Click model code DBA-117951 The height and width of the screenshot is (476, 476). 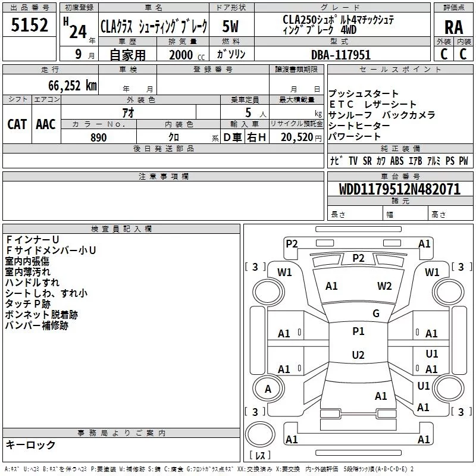tap(341, 55)
